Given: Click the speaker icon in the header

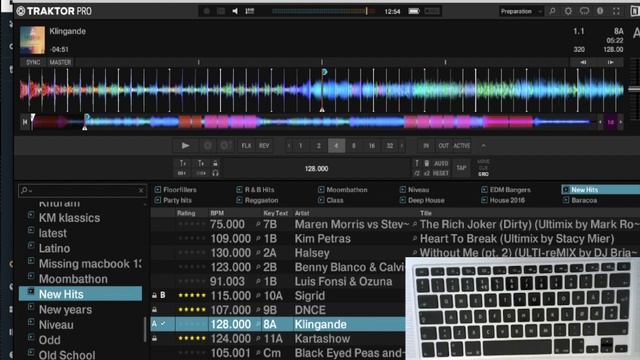Looking at the screenshot, I should pos(235,11).
